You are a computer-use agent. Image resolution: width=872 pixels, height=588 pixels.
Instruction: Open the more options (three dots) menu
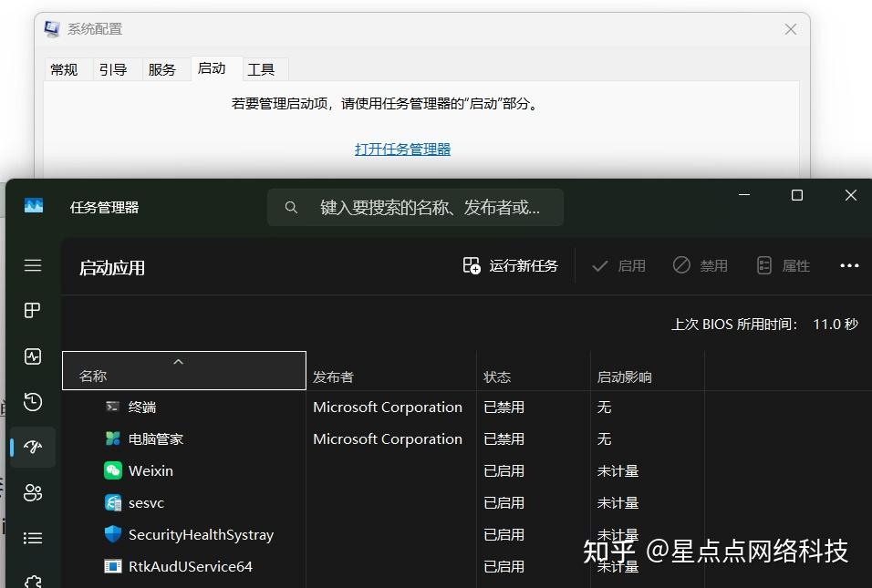pos(849,265)
